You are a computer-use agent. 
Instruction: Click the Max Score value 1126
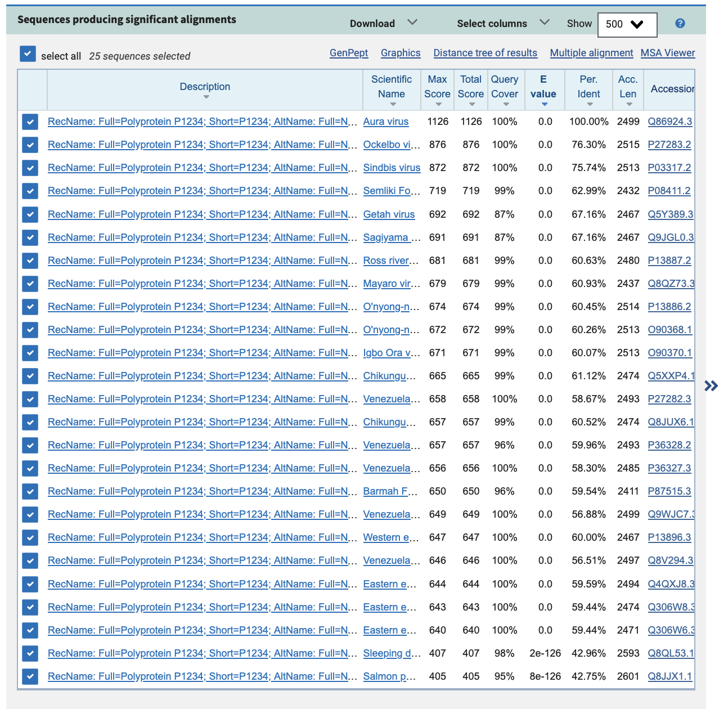438,122
